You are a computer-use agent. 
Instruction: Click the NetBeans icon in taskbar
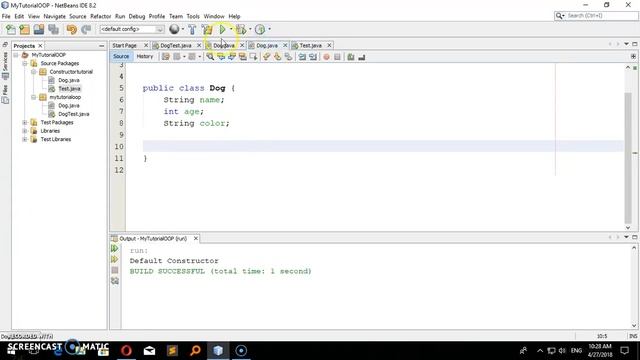pyautogui.click(x=218, y=351)
